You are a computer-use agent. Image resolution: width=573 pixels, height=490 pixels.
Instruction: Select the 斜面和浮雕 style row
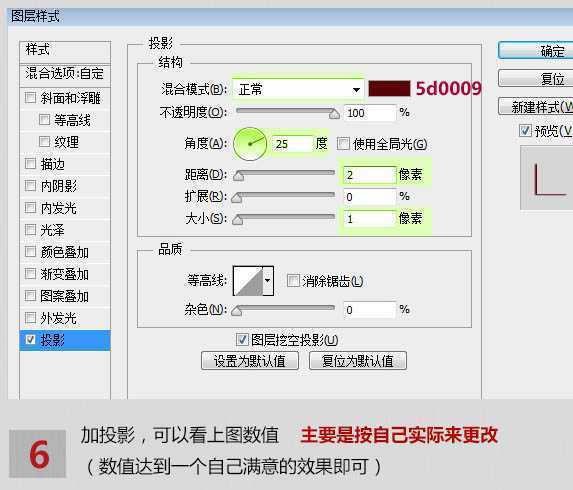click(65, 98)
